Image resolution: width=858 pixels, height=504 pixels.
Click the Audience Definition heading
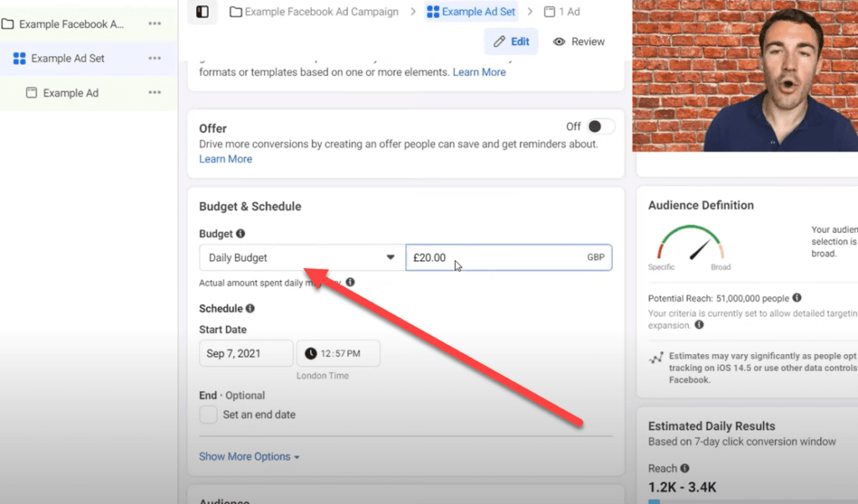point(701,206)
